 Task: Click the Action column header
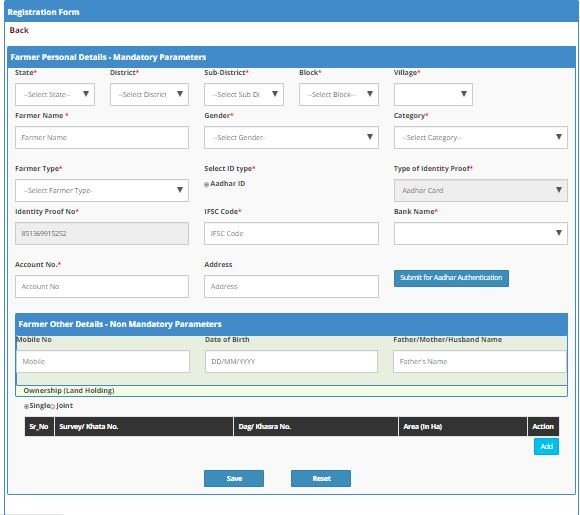[x=543, y=427]
